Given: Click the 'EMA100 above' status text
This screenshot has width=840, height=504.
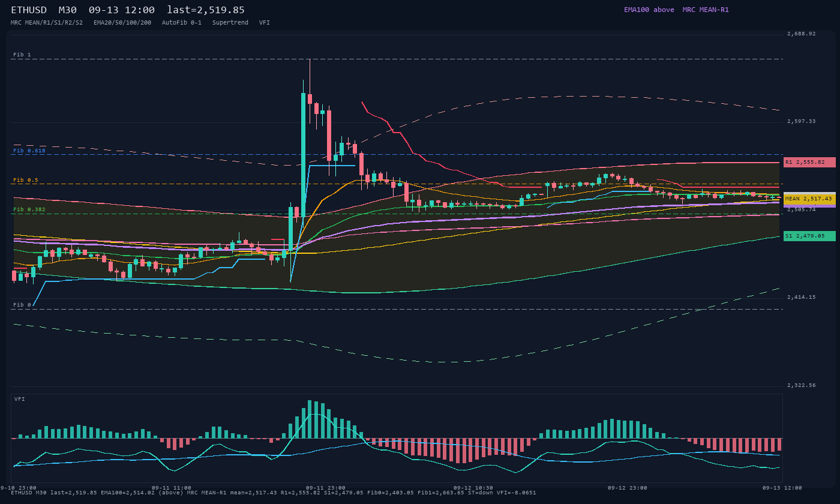Looking at the screenshot, I should point(649,10).
